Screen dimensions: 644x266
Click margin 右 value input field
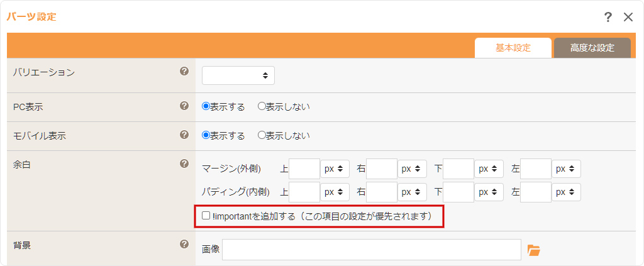382,169
